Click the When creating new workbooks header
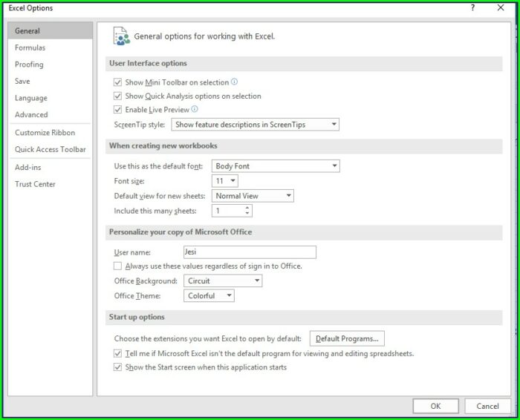Screen dimensions: 520x420 coord(304,146)
